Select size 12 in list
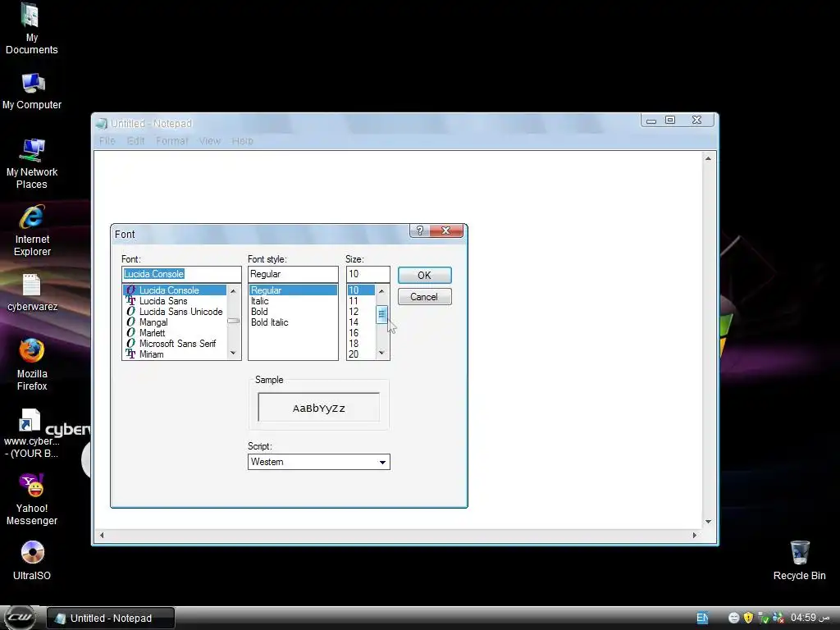The width and height of the screenshot is (840, 630). point(361,311)
